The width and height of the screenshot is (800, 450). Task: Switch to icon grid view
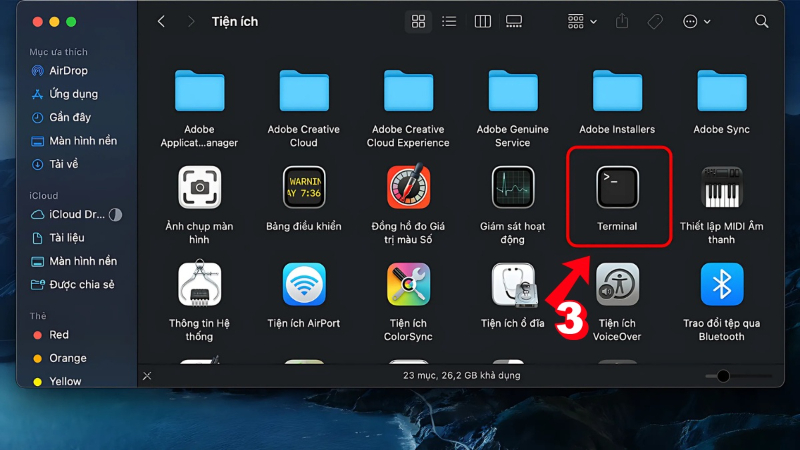click(418, 21)
